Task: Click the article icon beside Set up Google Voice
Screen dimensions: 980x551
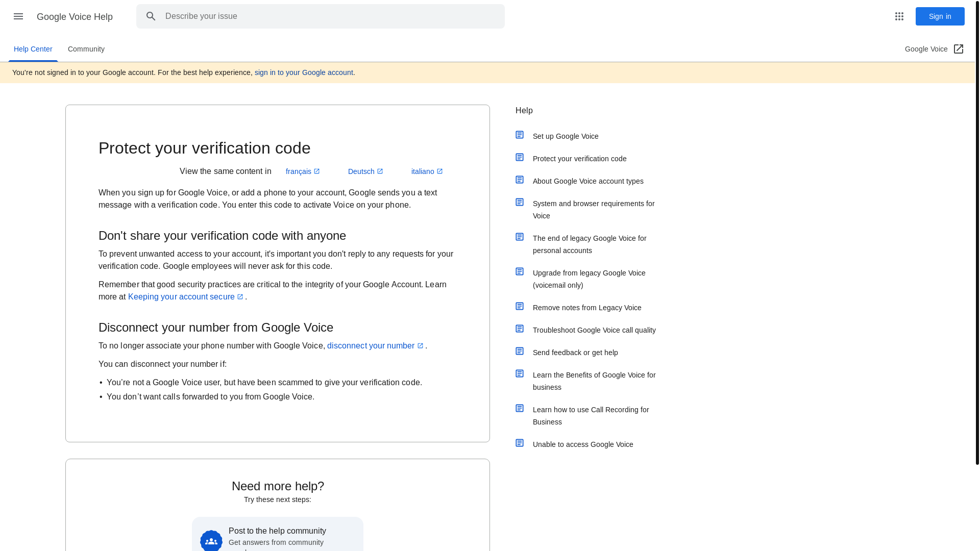Action: 520,135
